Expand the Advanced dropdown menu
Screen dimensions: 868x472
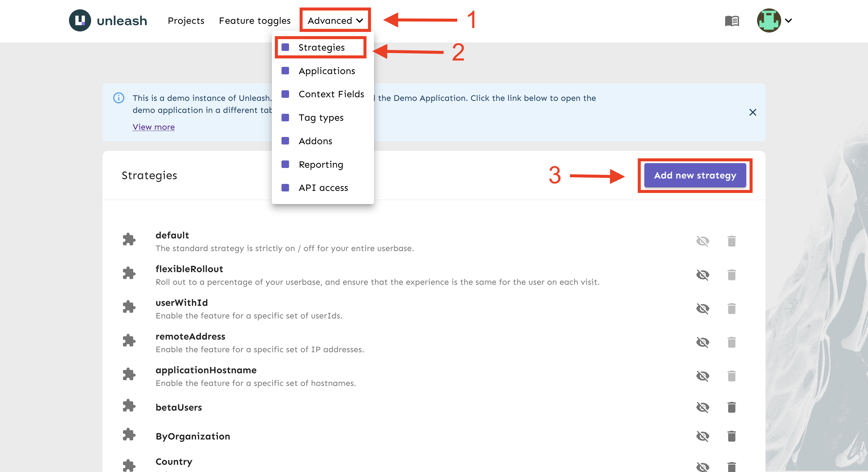click(335, 20)
